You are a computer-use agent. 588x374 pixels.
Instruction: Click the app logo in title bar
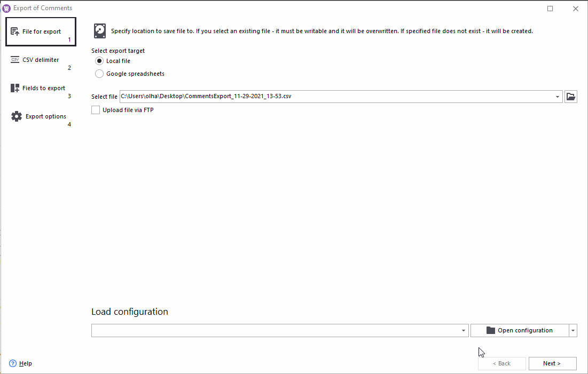coord(6,8)
